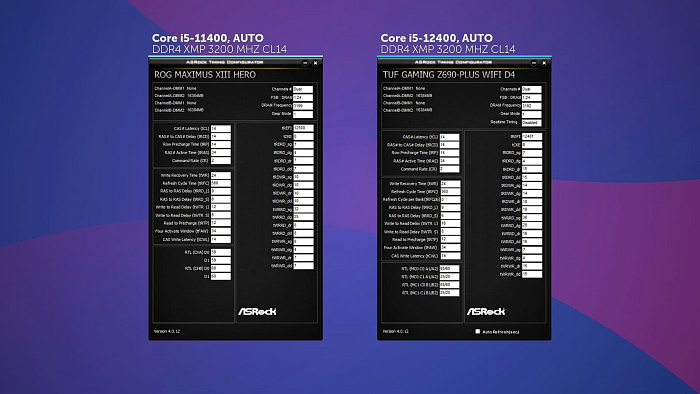Select Command Rate (CR) field in right window

(x=449, y=169)
